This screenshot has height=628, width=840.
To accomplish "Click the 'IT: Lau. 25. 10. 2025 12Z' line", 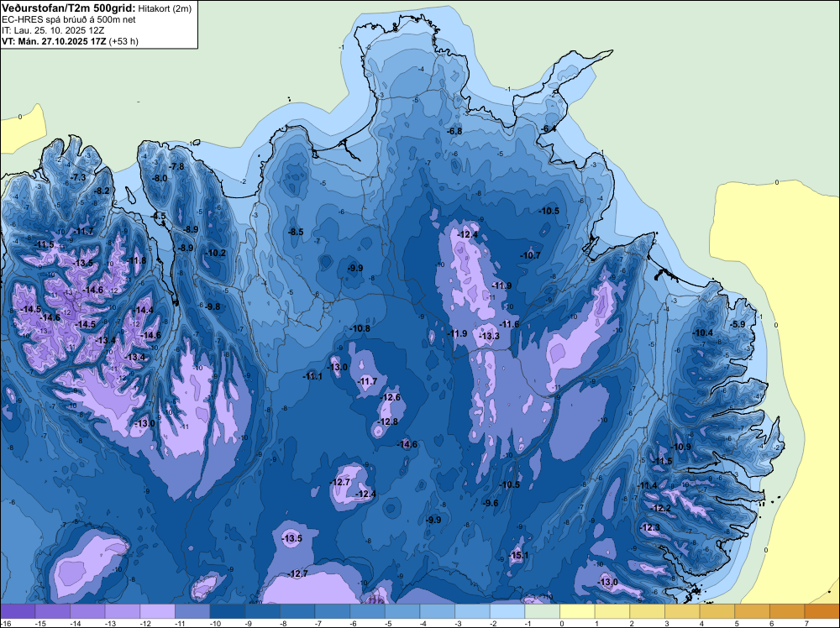I will (x=53, y=30).
